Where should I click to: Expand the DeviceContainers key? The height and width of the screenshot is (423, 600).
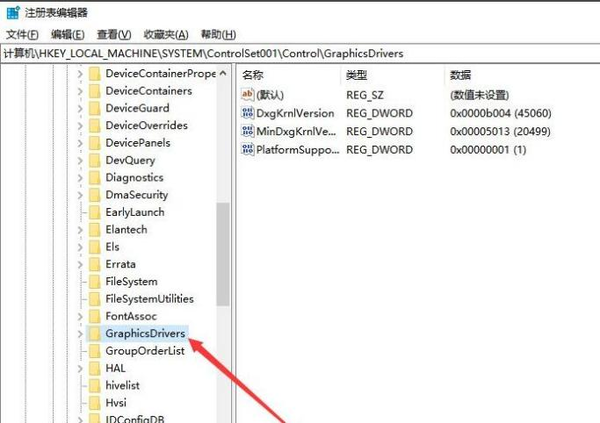(x=80, y=91)
